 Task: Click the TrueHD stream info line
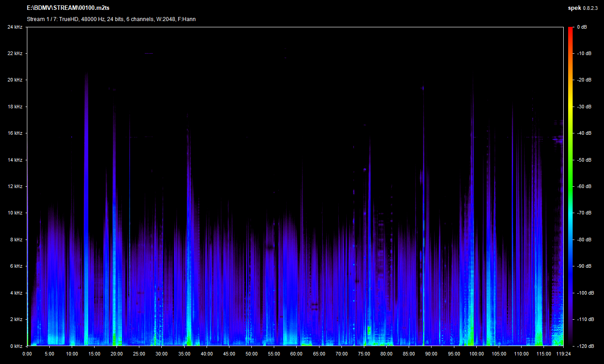pyautogui.click(x=111, y=19)
